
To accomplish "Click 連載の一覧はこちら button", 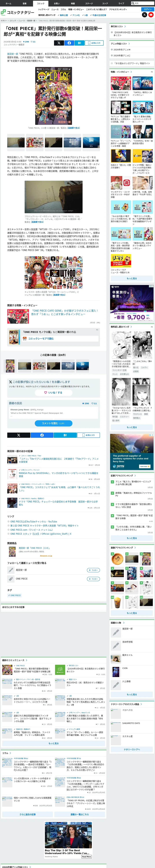I will [80, 814].
